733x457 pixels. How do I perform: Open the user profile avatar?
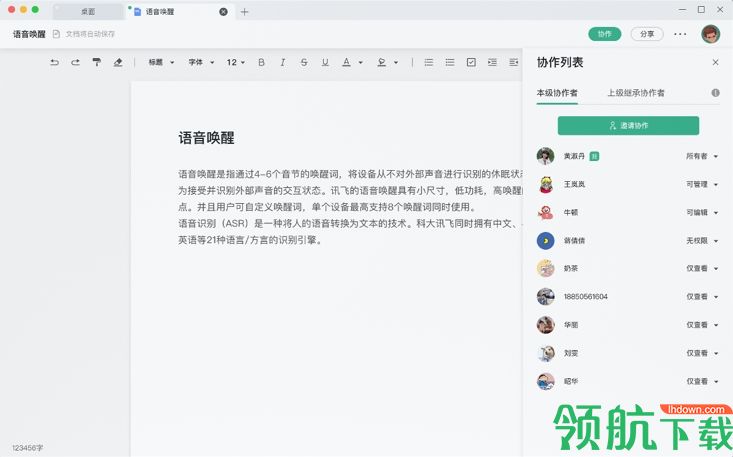(x=711, y=34)
